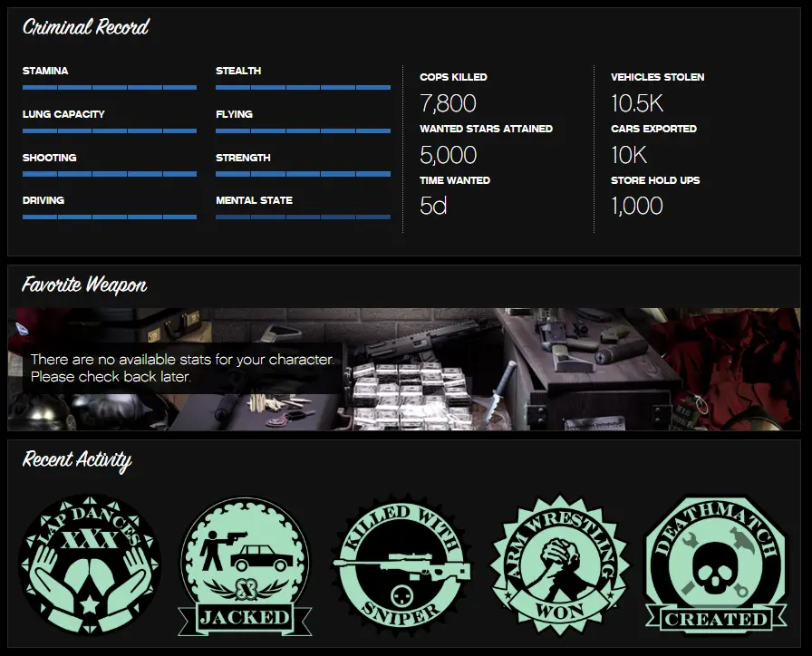The image size is (812, 656).
Task: Click the Time Wanted 5d value
Action: coord(433,206)
